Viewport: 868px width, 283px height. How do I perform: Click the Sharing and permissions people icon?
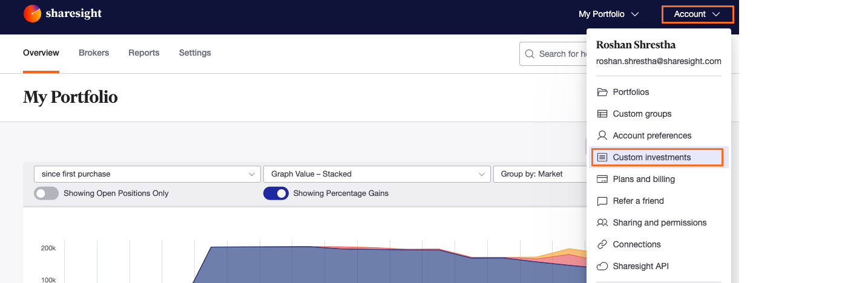602,223
